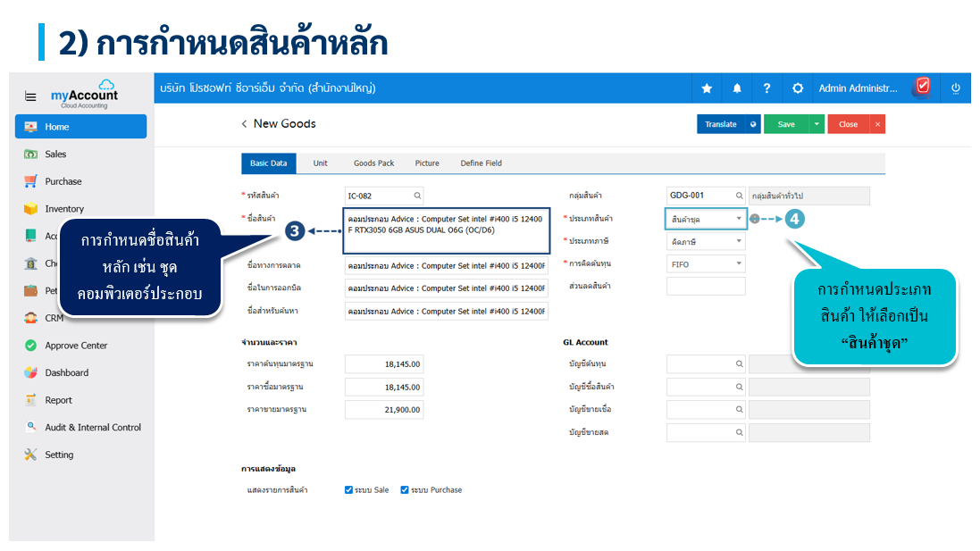980x551 pixels.
Task: Switch to the Unit tab
Action: point(320,163)
